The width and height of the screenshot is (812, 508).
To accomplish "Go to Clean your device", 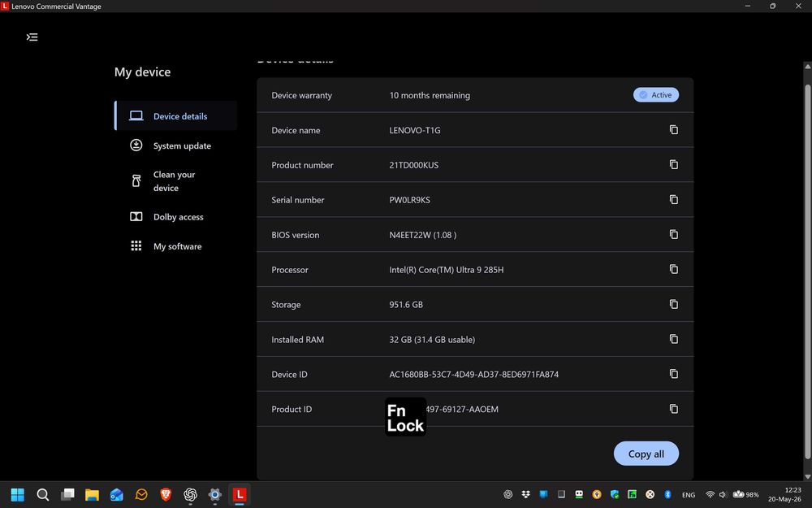I will click(x=176, y=181).
